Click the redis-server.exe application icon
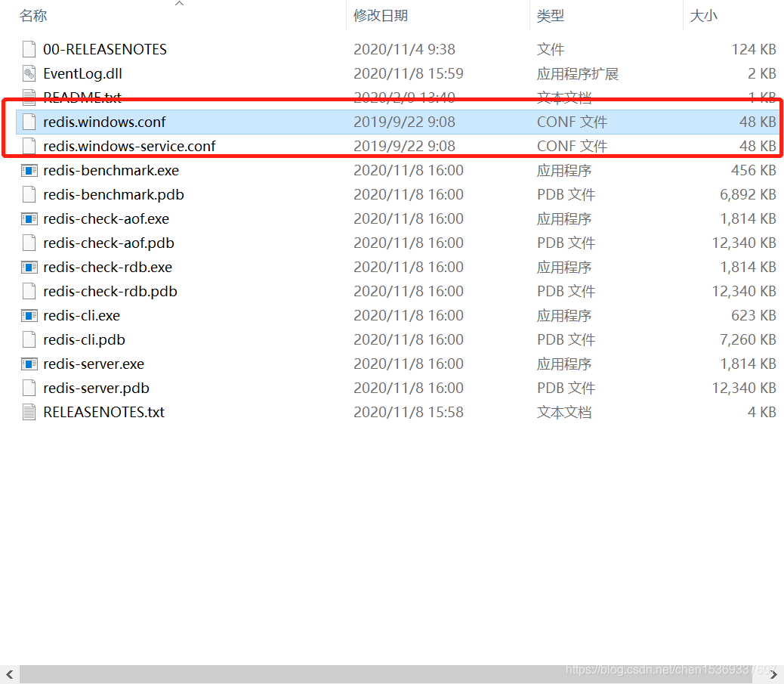Image resolution: width=784 pixels, height=684 pixels. pyautogui.click(x=29, y=364)
